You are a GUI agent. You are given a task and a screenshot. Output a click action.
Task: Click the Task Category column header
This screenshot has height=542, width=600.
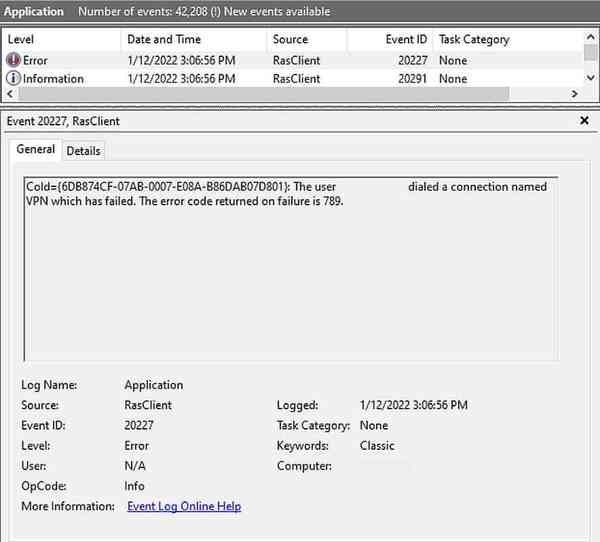pyautogui.click(x=474, y=40)
